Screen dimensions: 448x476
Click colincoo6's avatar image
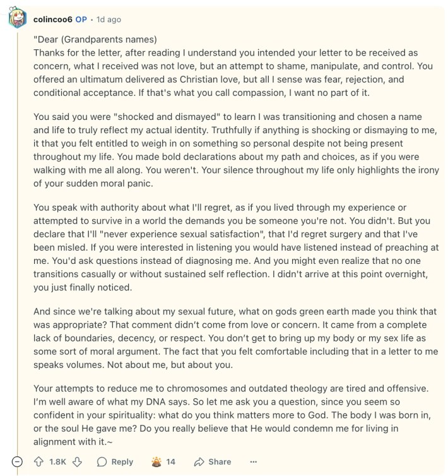17,18
